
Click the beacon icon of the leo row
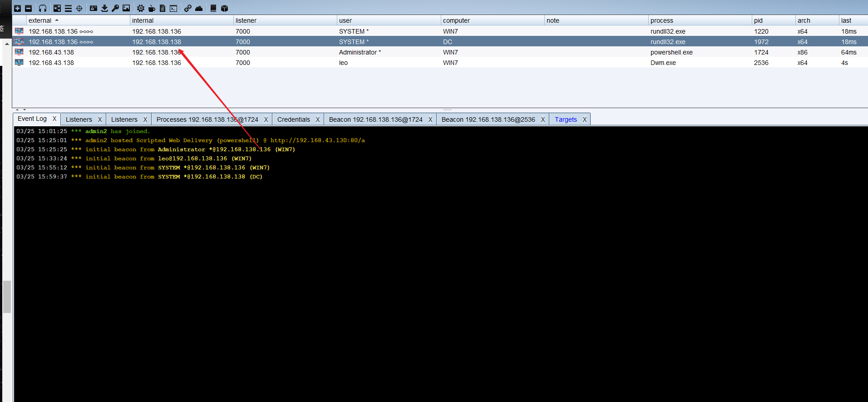click(19, 62)
